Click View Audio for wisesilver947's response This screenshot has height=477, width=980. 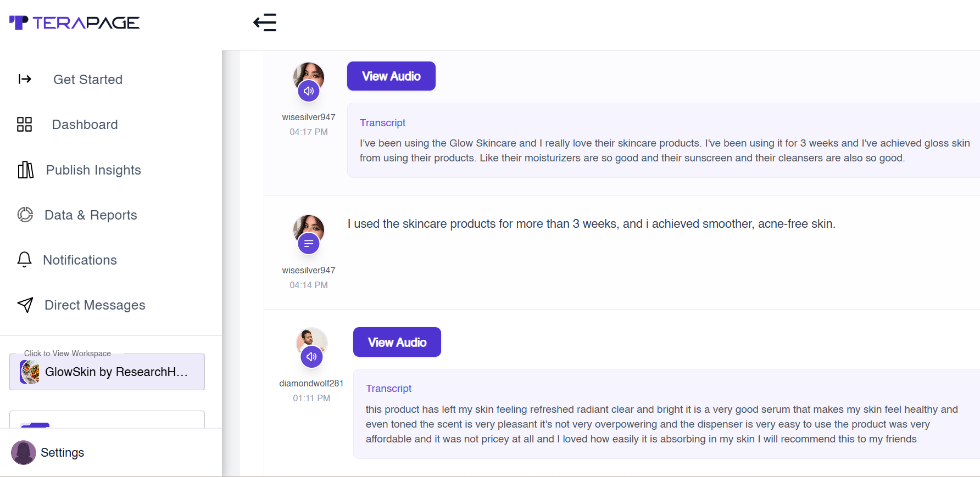(x=391, y=76)
